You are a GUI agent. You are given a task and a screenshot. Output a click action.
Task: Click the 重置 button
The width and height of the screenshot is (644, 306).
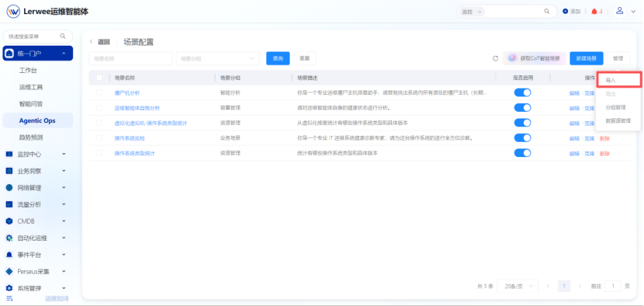304,58
